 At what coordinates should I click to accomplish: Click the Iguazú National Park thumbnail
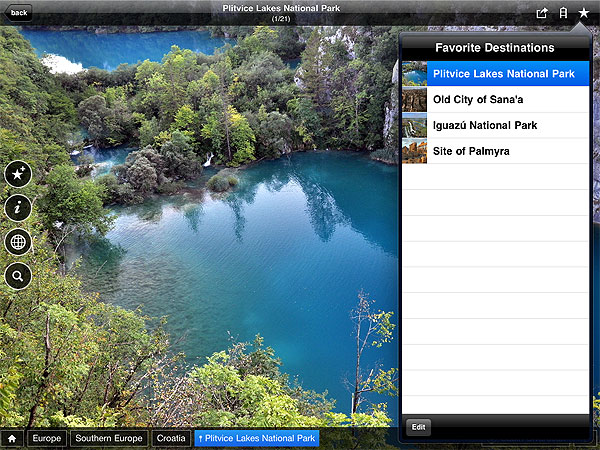[414, 125]
